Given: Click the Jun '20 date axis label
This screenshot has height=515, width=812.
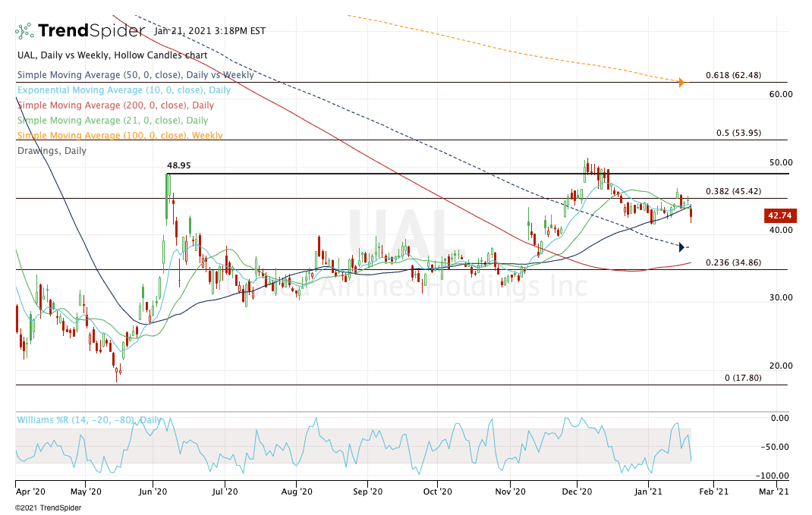Looking at the screenshot, I should pyautogui.click(x=153, y=491).
